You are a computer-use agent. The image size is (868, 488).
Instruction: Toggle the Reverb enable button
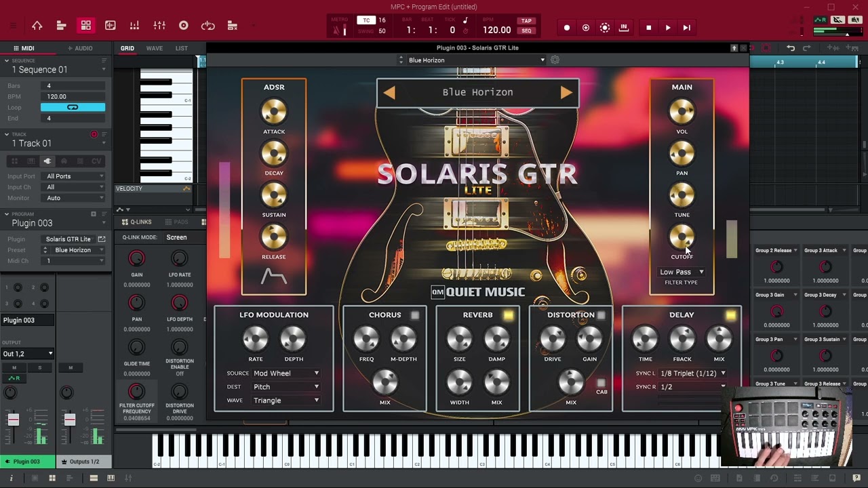[x=508, y=315]
